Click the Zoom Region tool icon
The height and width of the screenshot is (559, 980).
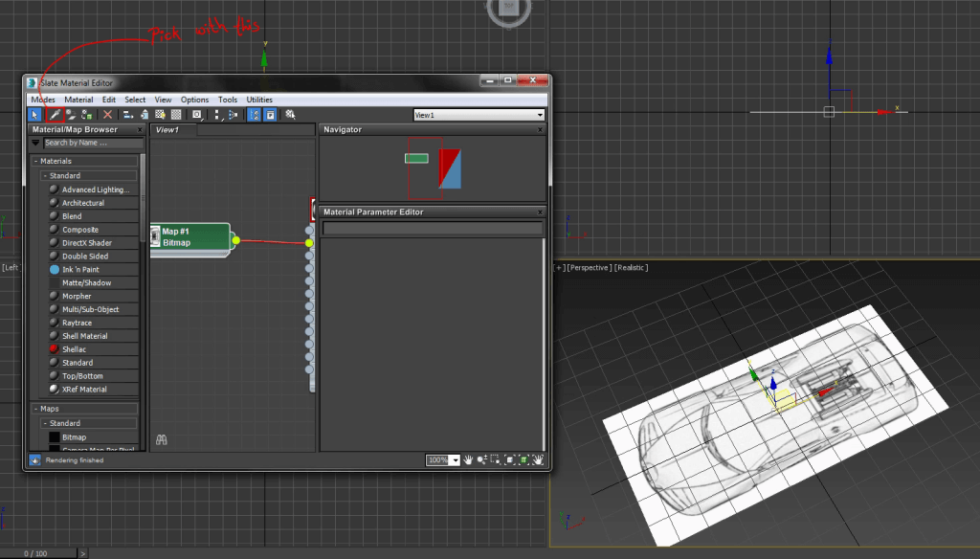[494, 460]
